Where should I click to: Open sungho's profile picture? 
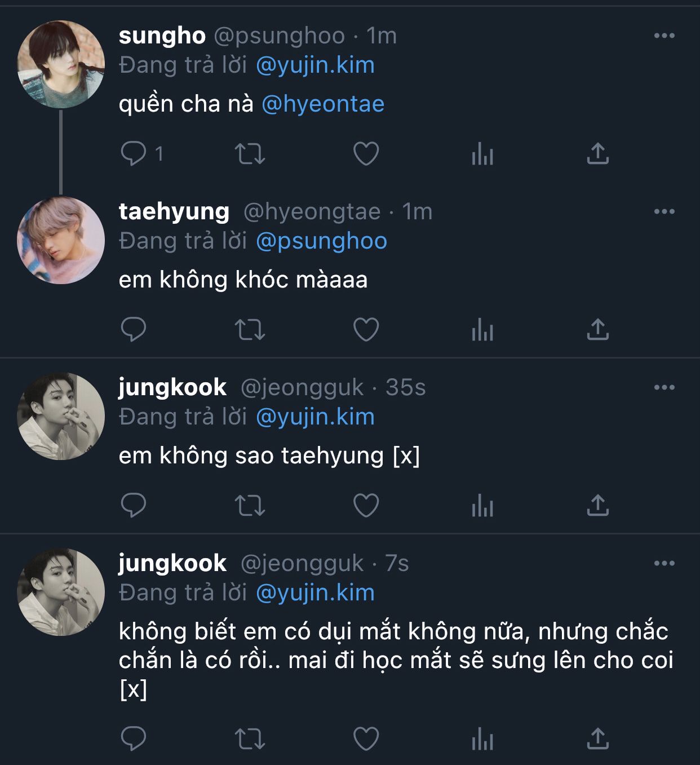61,65
